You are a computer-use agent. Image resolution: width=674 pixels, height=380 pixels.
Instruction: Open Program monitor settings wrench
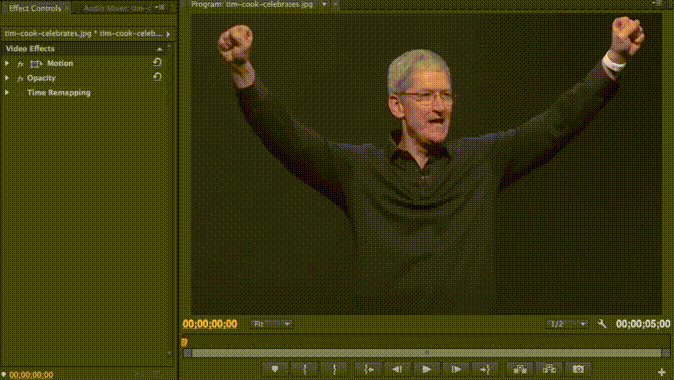(602, 324)
